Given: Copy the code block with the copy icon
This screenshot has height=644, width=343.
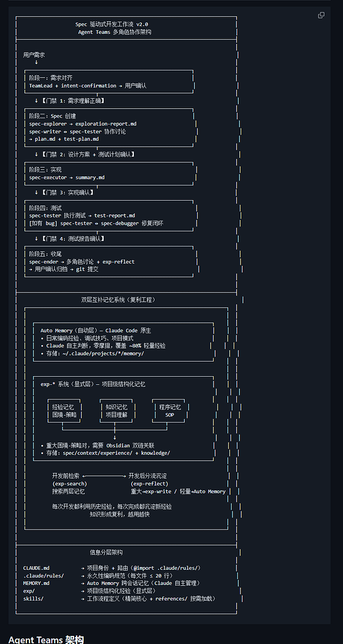Looking at the screenshot, I should click(x=321, y=15).
